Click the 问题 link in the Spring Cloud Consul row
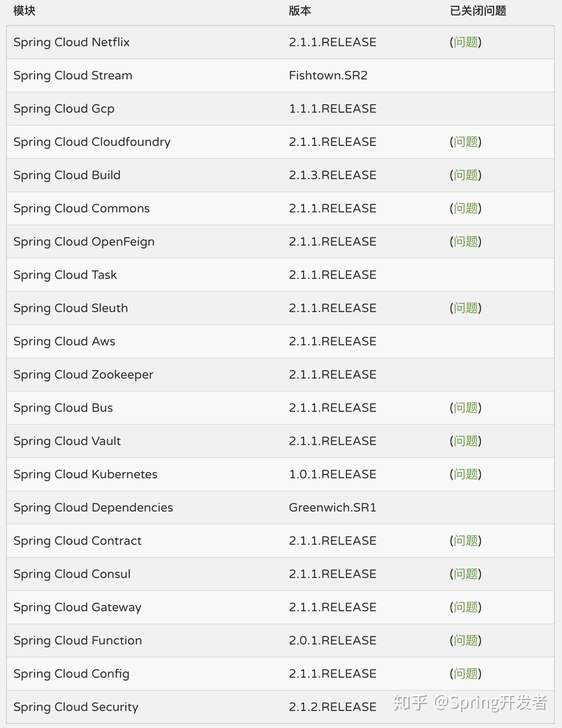The image size is (562, 728). click(465, 574)
